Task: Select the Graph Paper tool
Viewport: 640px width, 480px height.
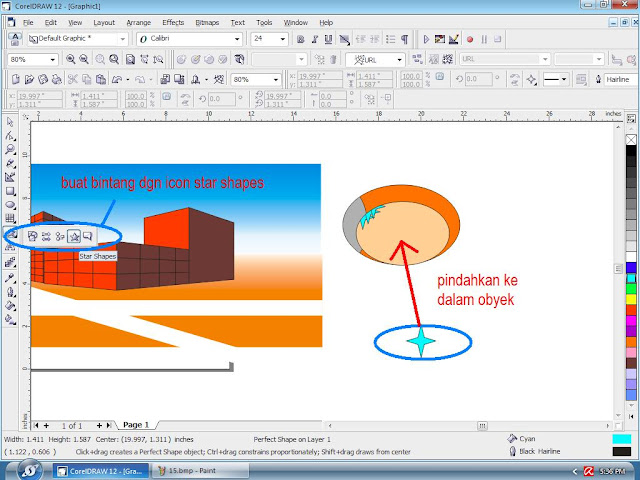Action: 10,218
